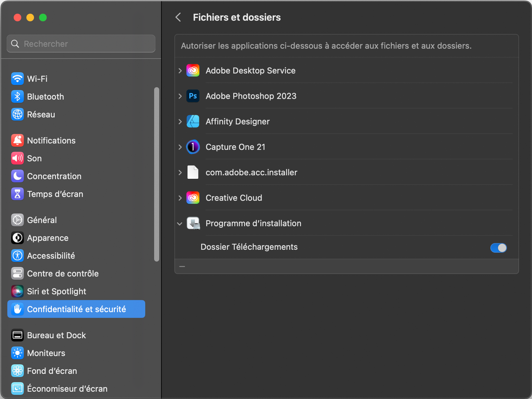Click the Apparence icon
The image size is (532, 399).
tap(17, 238)
